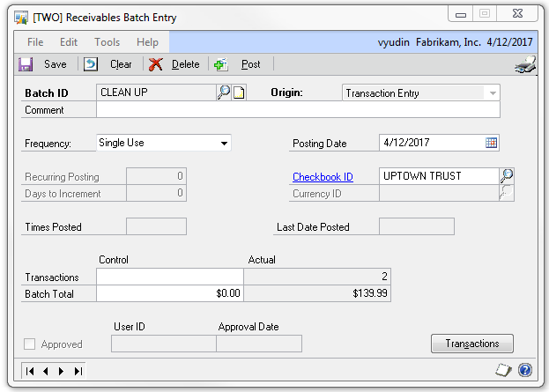The width and height of the screenshot is (549, 392).
Task: Expand the Frequency dropdown
Action: [224, 143]
